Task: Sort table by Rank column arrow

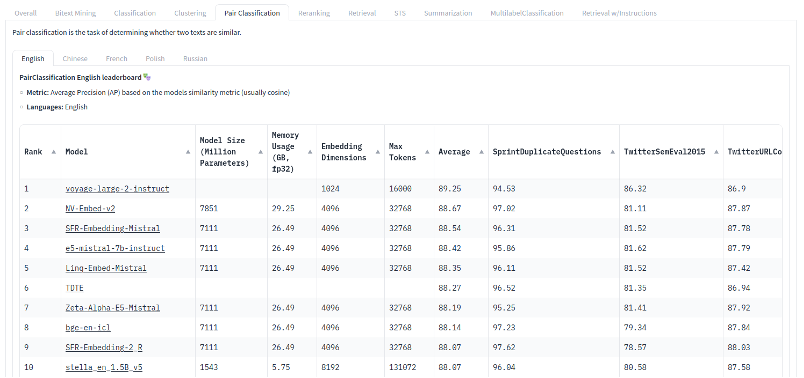Action: coord(54,152)
